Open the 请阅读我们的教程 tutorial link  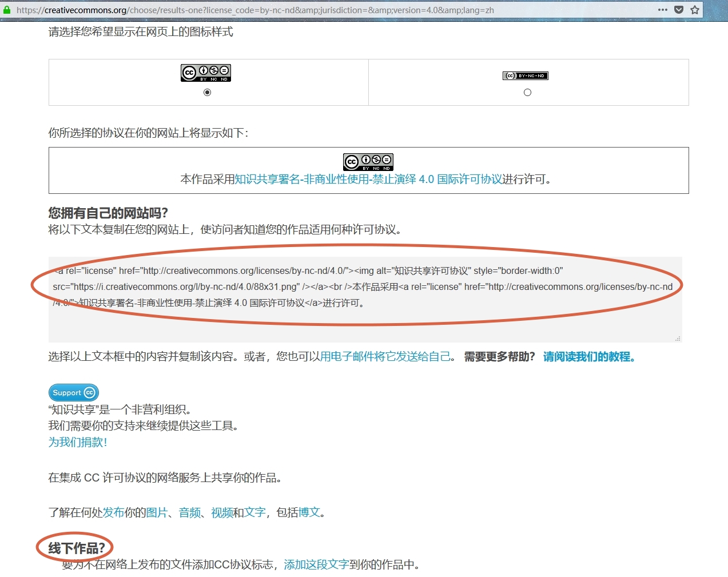pos(589,357)
